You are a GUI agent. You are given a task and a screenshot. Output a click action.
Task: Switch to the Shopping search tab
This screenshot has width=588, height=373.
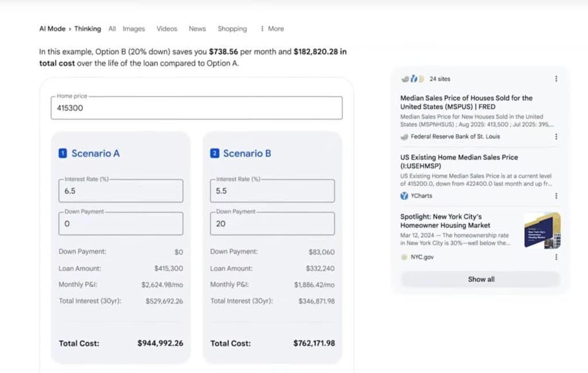(232, 28)
